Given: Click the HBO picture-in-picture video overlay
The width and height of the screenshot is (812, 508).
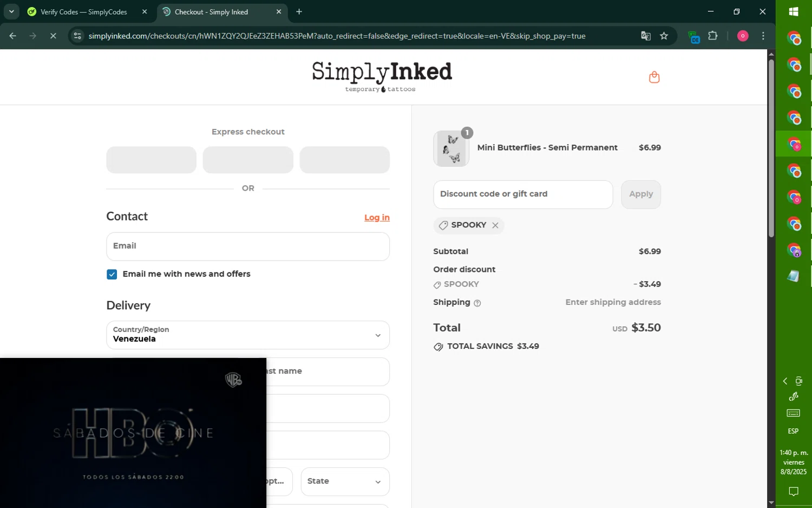Looking at the screenshot, I should tap(133, 433).
